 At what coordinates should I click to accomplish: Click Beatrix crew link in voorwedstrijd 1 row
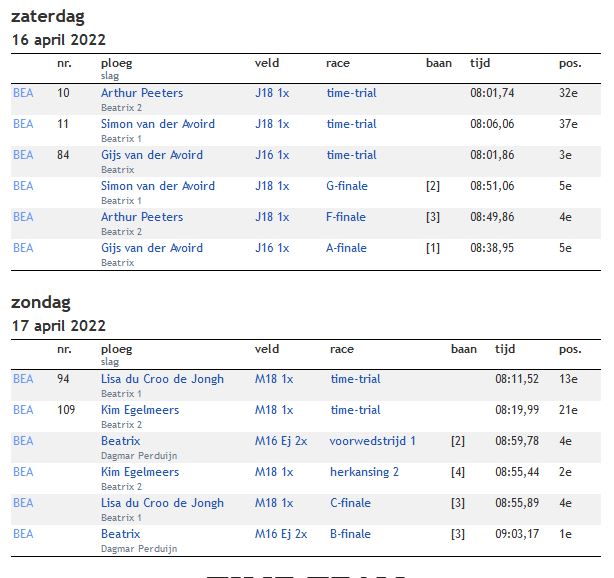coord(121,441)
